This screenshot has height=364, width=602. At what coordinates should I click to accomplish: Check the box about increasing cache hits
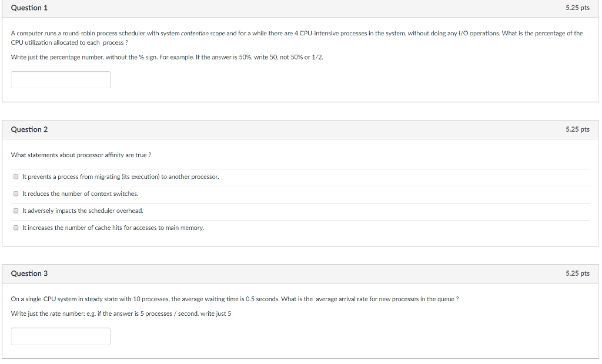(x=16, y=228)
